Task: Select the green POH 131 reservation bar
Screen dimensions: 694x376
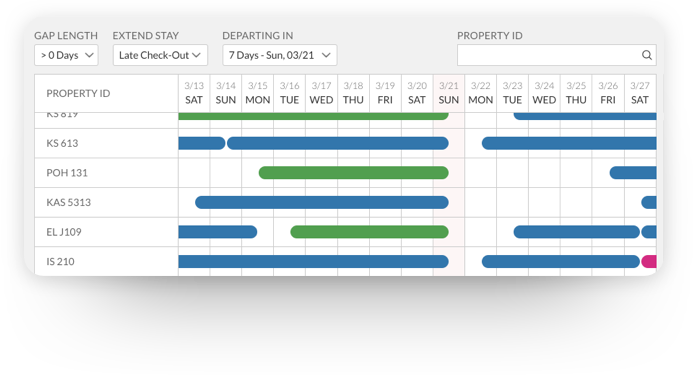Action: coord(354,173)
